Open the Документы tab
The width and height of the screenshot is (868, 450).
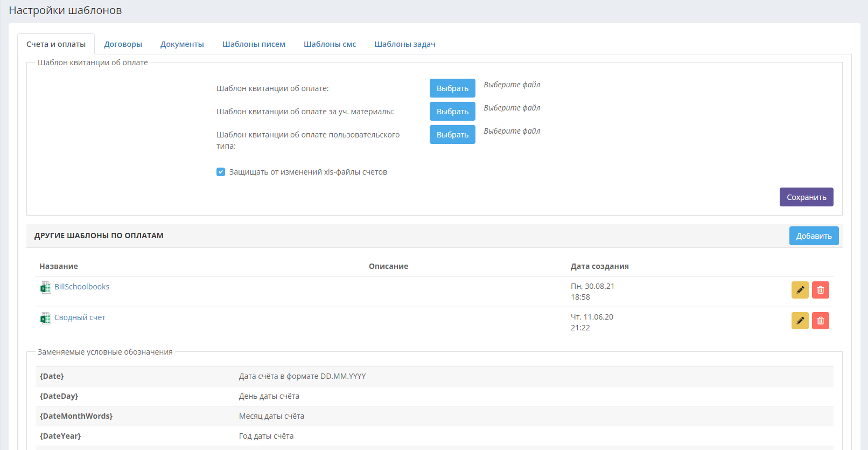[182, 44]
